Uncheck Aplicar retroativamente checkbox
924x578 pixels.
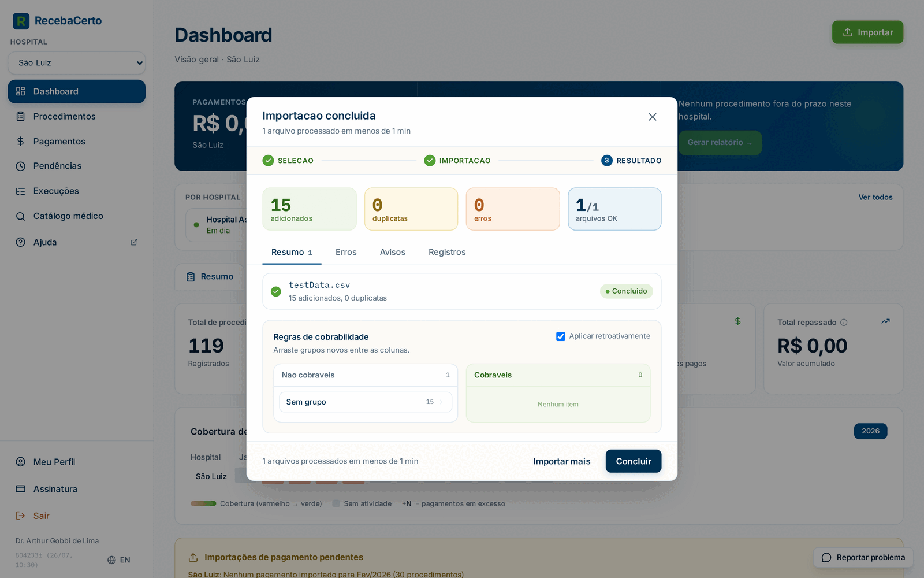point(561,336)
